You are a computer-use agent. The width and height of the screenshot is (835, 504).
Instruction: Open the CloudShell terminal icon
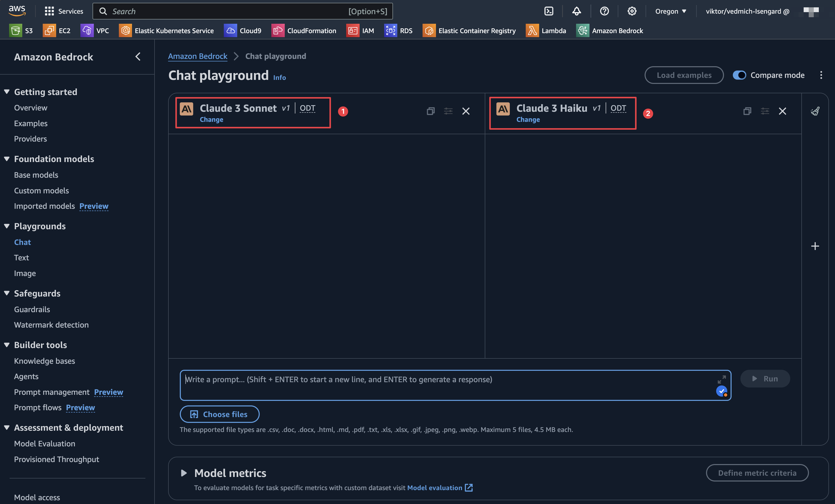pos(549,11)
